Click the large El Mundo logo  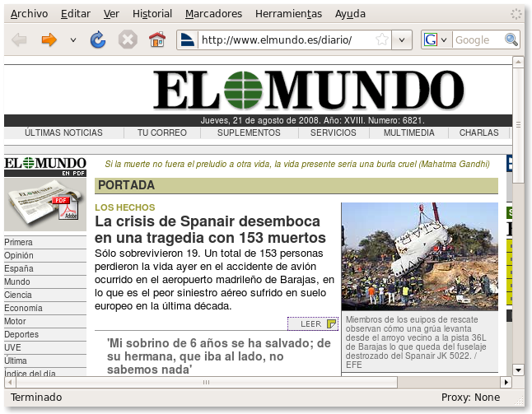[308, 90]
